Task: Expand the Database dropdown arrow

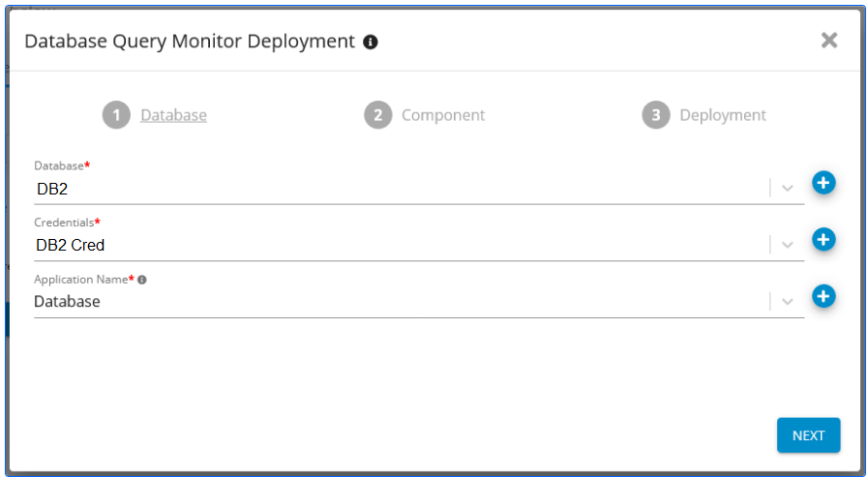Action: 788,189
